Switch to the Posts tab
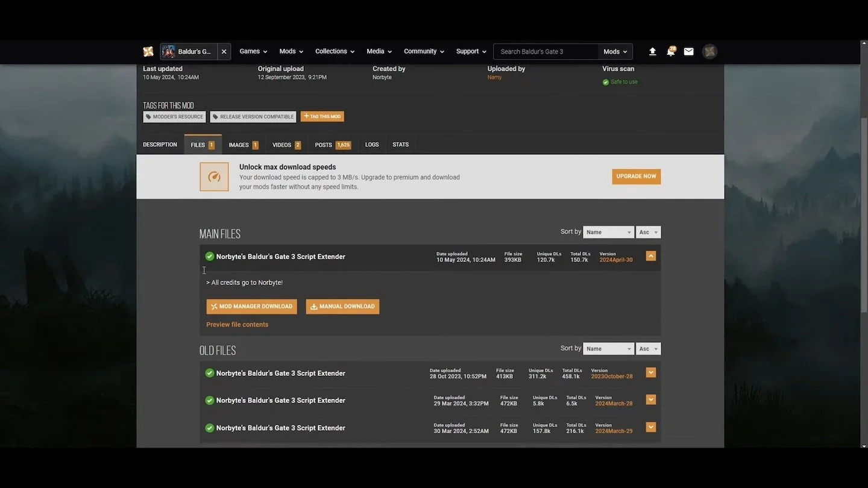 [x=333, y=145]
